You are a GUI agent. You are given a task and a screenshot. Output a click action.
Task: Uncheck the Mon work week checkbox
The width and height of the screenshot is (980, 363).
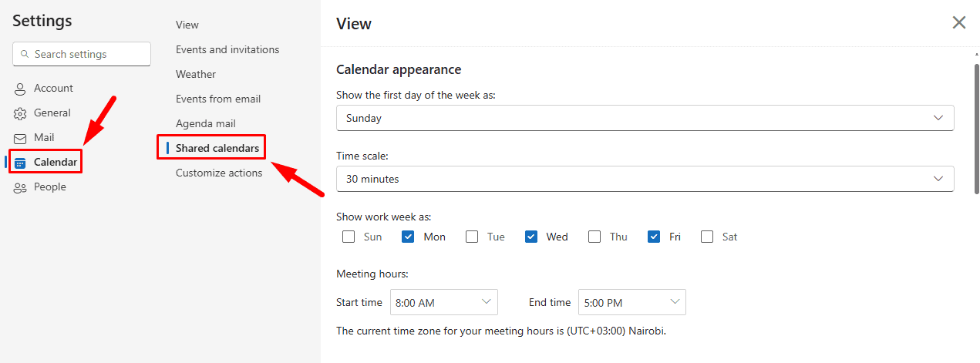[409, 237]
